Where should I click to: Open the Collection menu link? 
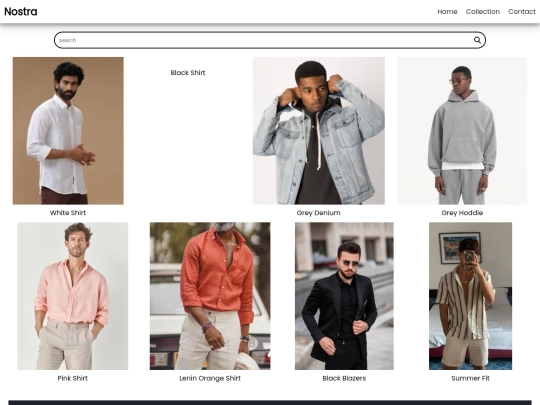[x=482, y=12]
